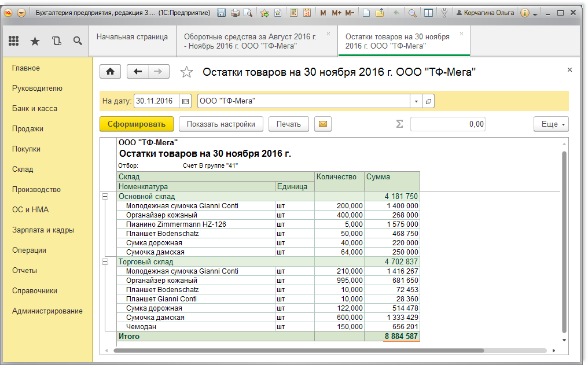The height and width of the screenshot is (365, 588).
Task: Open the 1C main menu round arrow button
Action: pos(21,13)
